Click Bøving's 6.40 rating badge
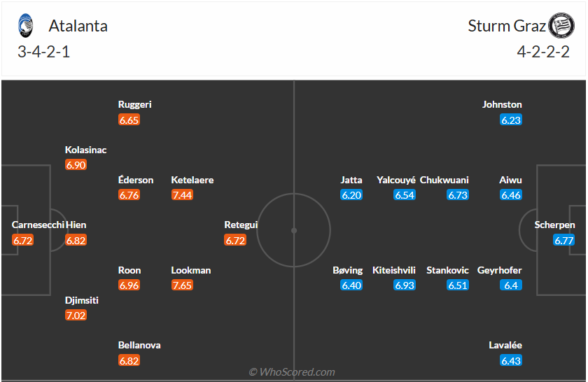The height and width of the screenshot is (382, 588). pos(351,285)
